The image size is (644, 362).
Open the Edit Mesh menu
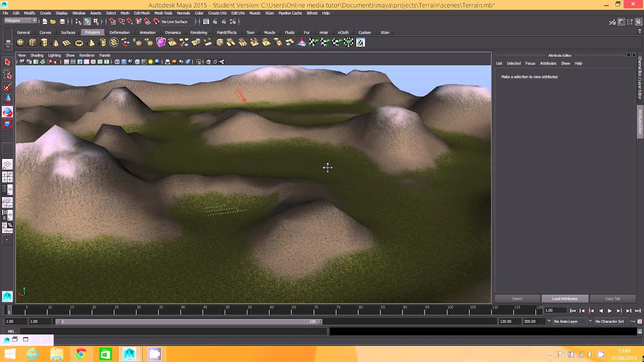[x=142, y=13]
